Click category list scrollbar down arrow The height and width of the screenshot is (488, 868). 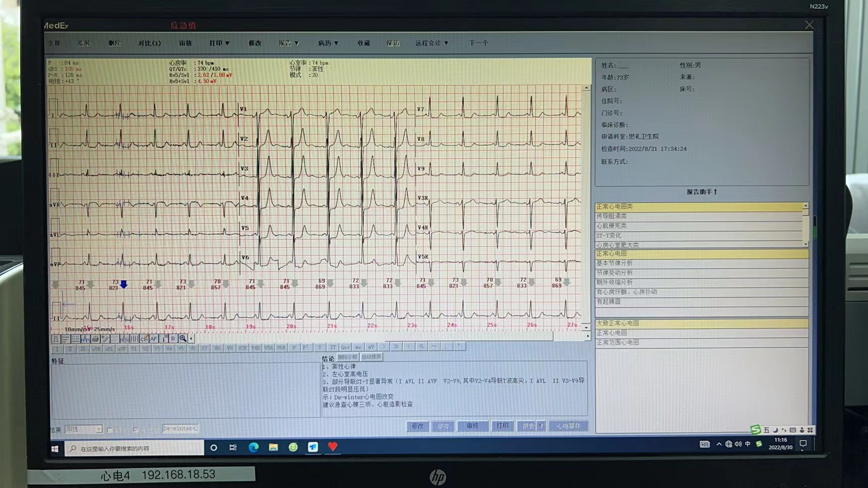click(805, 244)
